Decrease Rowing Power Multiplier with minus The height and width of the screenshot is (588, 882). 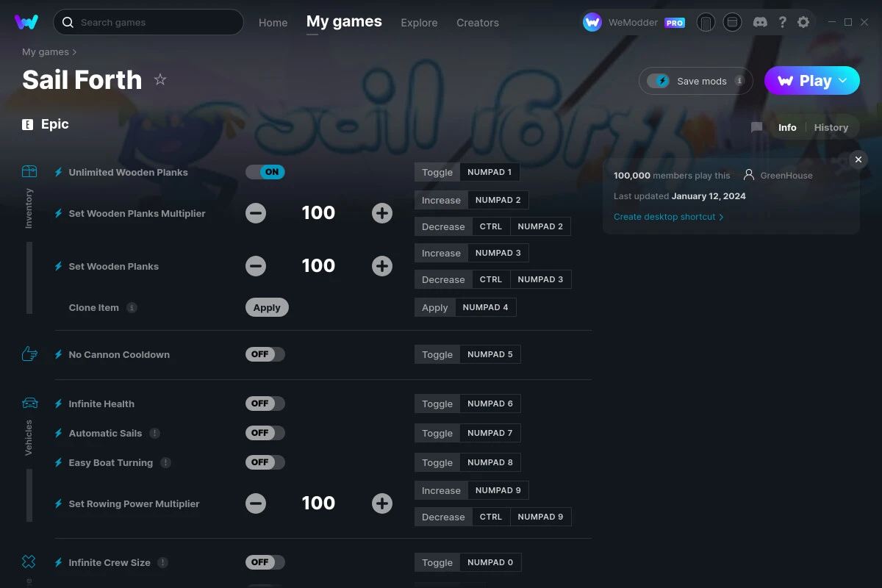256,503
